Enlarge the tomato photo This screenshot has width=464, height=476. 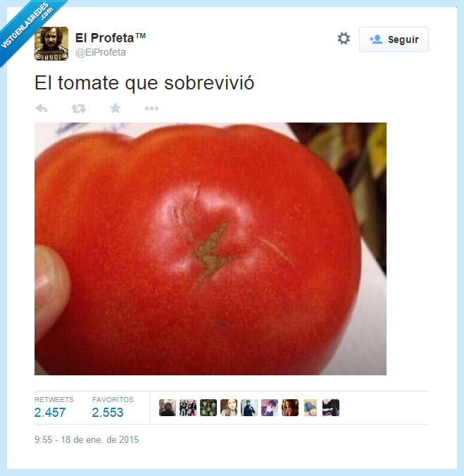[211, 249]
